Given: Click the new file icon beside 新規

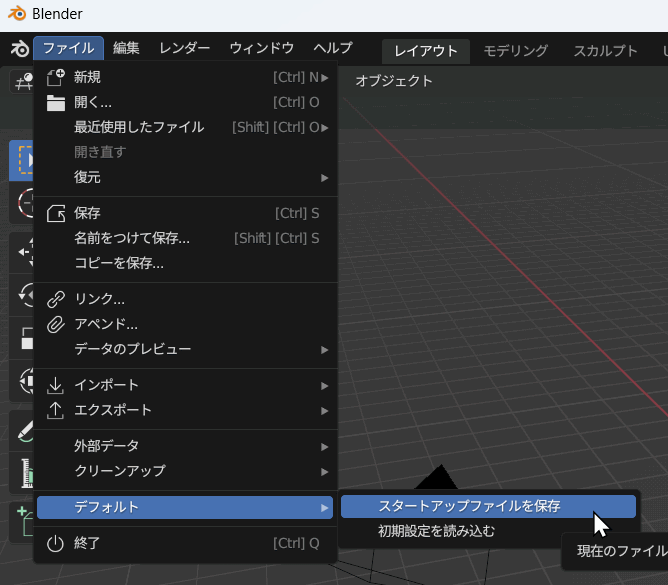Looking at the screenshot, I should pos(56,78).
